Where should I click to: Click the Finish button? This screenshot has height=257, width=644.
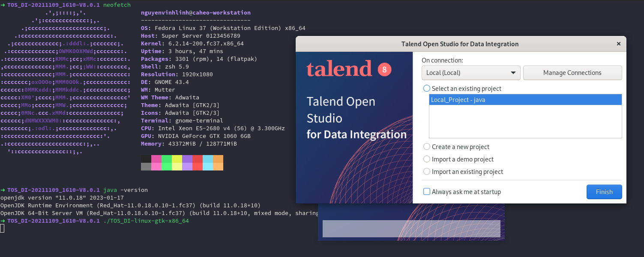coord(604,192)
